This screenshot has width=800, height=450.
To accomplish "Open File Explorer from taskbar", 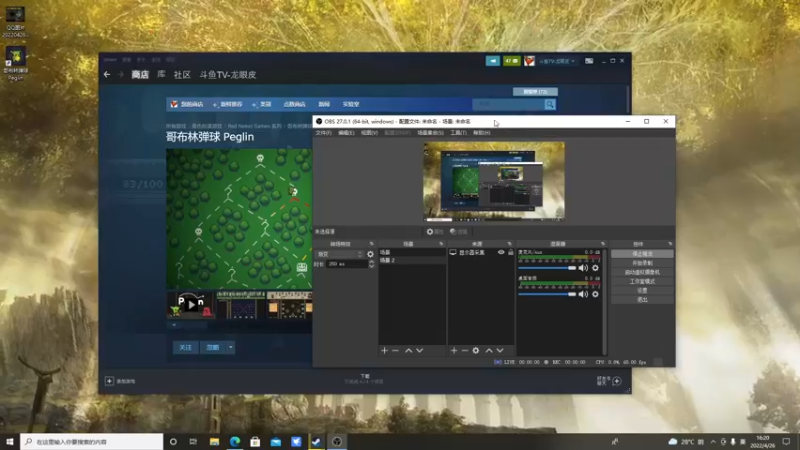I will (214, 441).
